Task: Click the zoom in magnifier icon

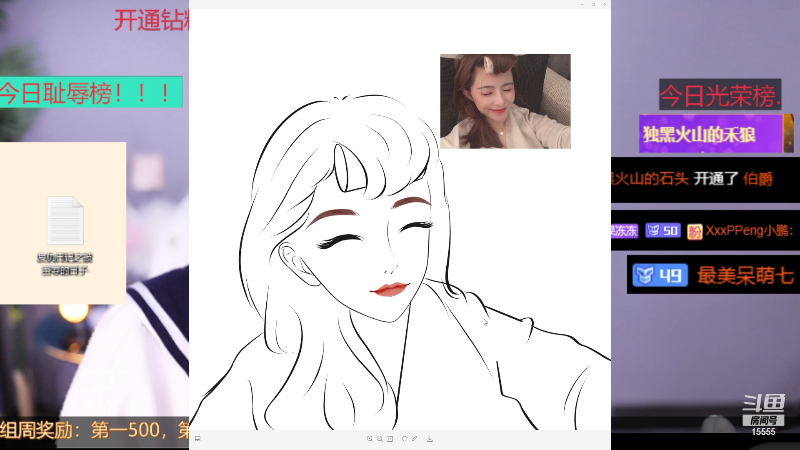Action: [x=369, y=439]
